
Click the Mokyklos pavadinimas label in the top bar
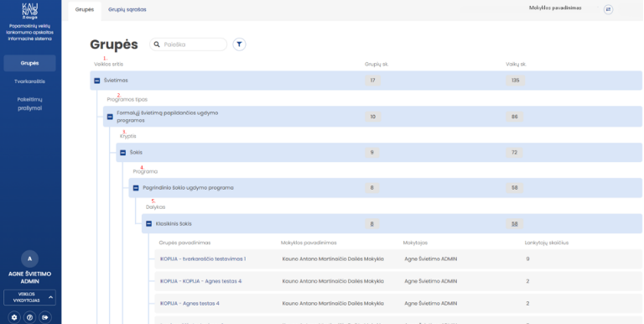(555, 8)
